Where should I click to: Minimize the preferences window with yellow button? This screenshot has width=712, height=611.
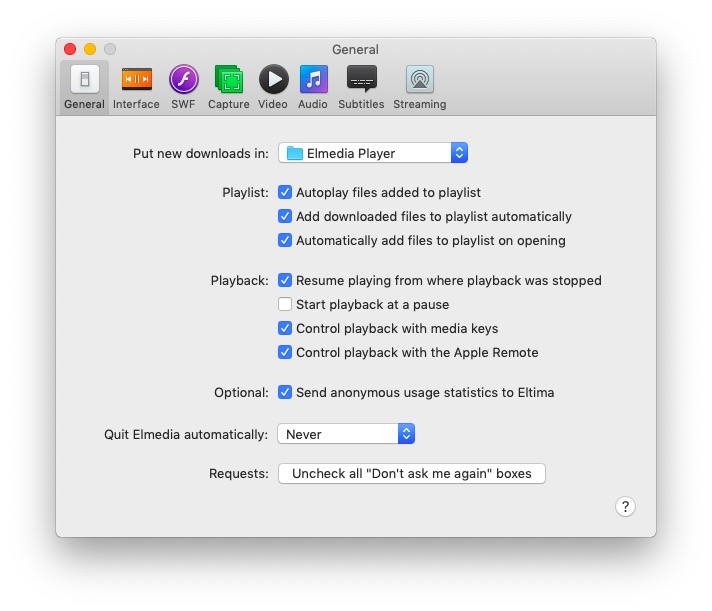[90, 49]
